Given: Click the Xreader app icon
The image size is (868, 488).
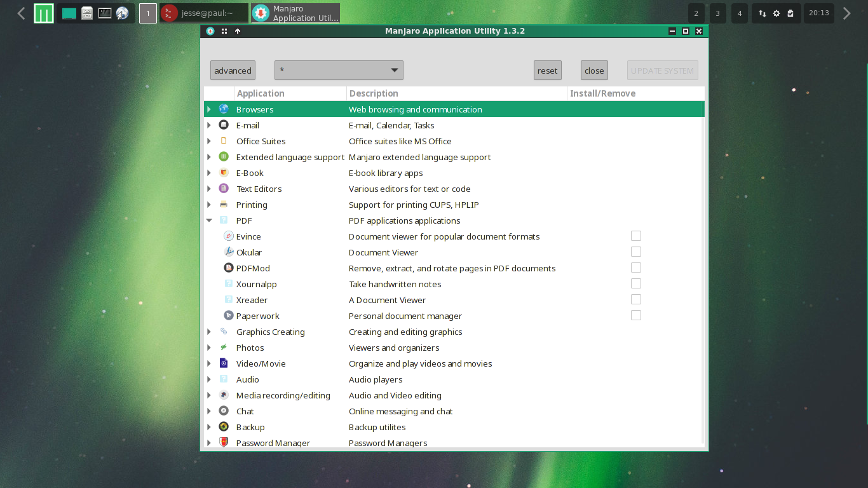Looking at the screenshot, I should [x=229, y=300].
